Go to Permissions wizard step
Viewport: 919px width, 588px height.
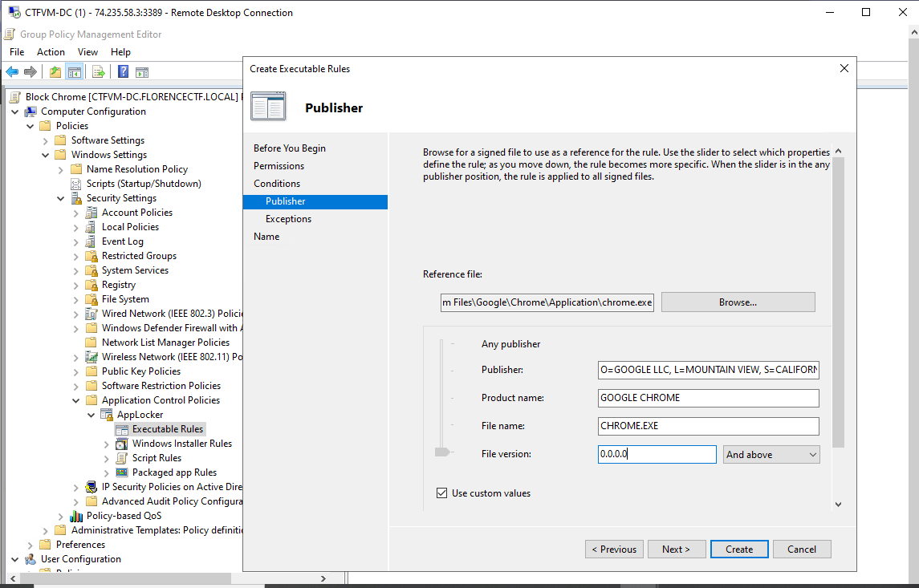[279, 166]
